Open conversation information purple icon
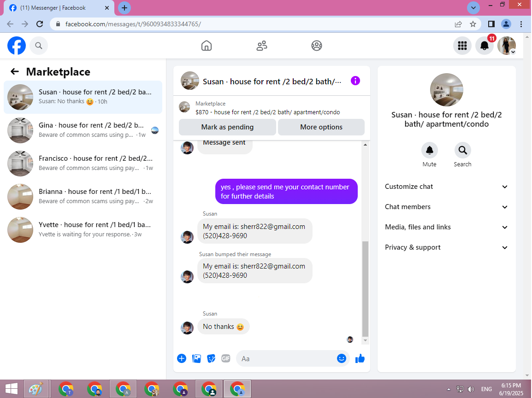 point(355,81)
